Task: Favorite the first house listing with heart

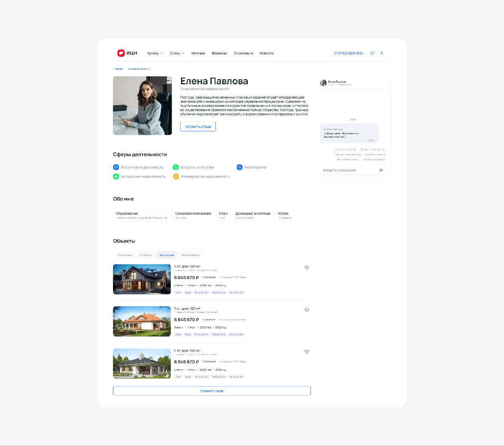Action: point(307,268)
